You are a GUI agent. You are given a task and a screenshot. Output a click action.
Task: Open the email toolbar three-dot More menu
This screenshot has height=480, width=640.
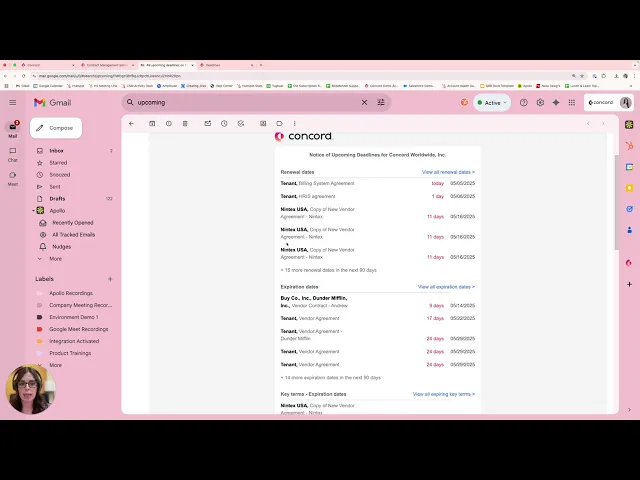point(294,124)
